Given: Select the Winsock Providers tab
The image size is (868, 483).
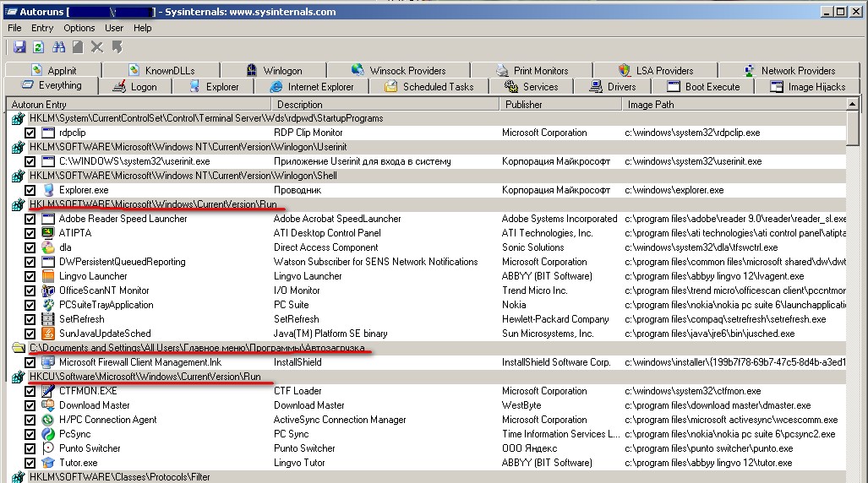Looking at the screenshot, I should click(399, 70).
